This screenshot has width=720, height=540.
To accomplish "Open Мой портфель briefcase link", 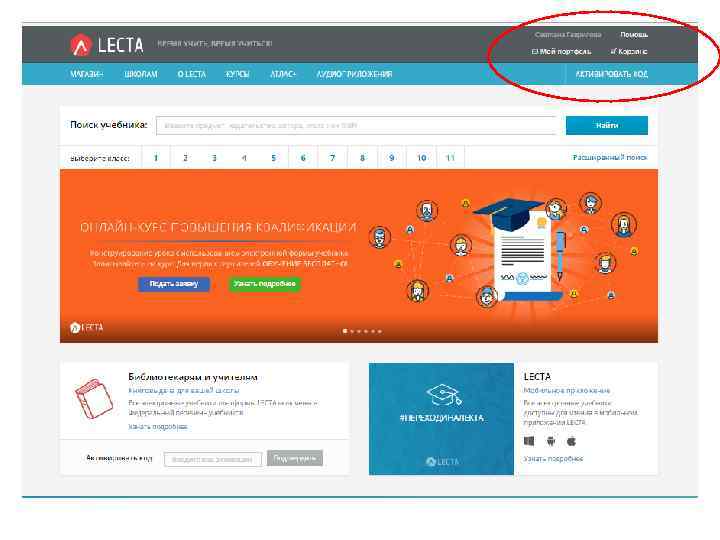I will [x=561, y=51].
